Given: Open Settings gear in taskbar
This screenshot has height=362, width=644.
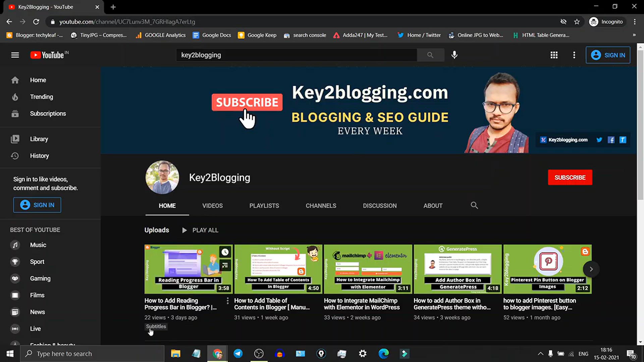Looking at the screenshot, I should 363,354.
